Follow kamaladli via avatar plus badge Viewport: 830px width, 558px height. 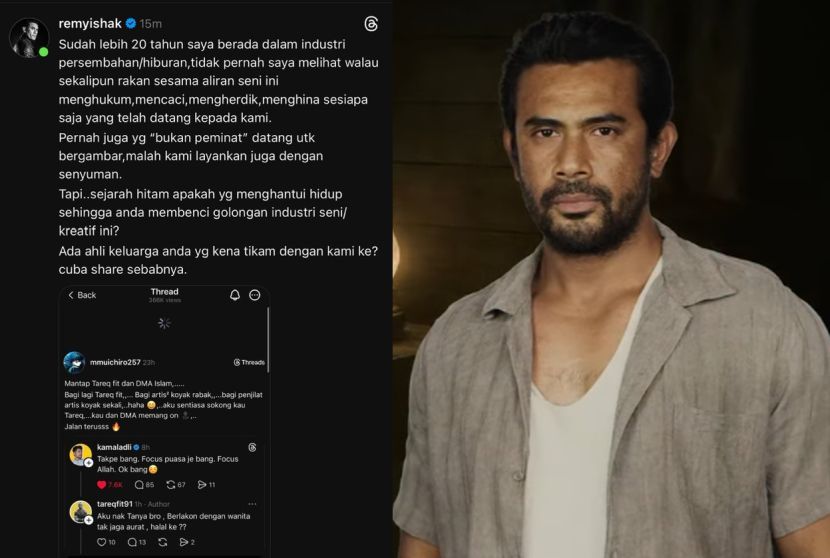(x=88, y=463)
